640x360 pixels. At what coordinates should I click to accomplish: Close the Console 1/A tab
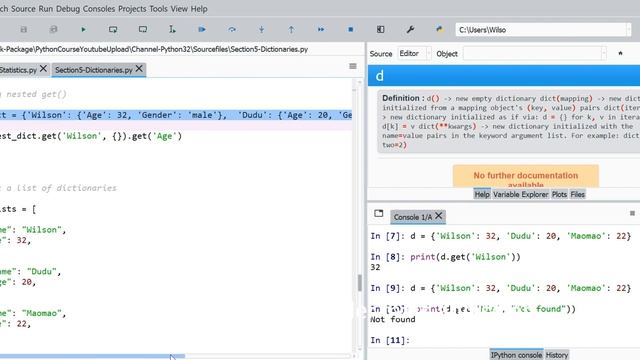click(x=439, y=216)
